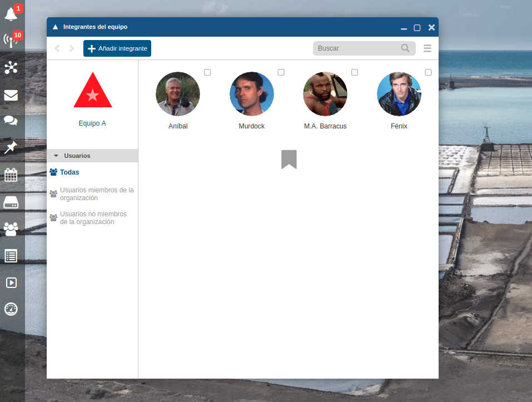This screenshot has height=402, width=532.
Task: Filter by Usuarios no miembros de la organización
Action: 88,218
